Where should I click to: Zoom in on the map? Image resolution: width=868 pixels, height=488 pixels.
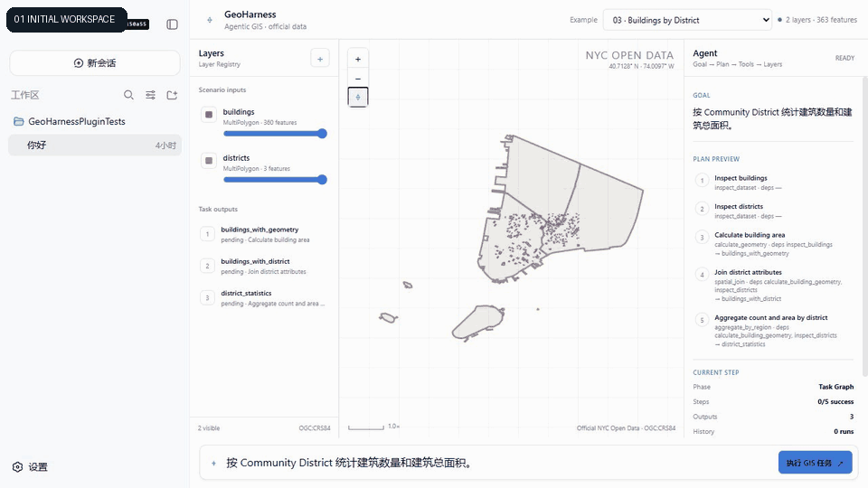358,60
